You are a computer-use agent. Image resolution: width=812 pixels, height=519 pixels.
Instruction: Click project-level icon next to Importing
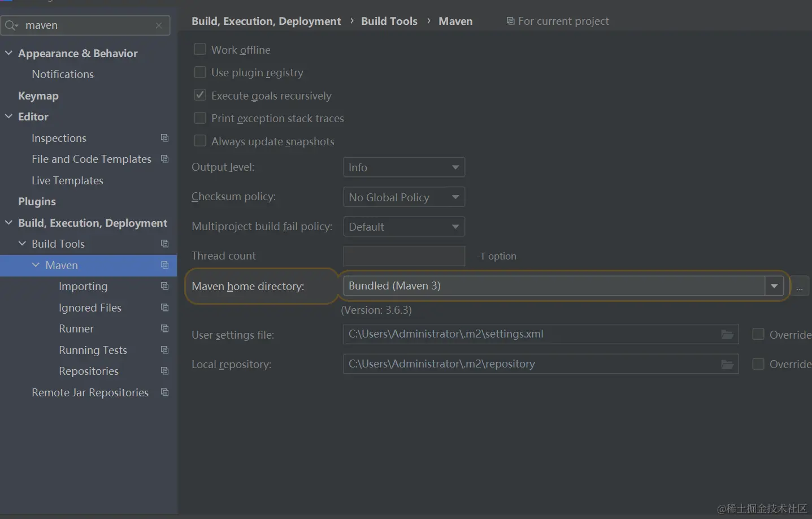point(165,286)
